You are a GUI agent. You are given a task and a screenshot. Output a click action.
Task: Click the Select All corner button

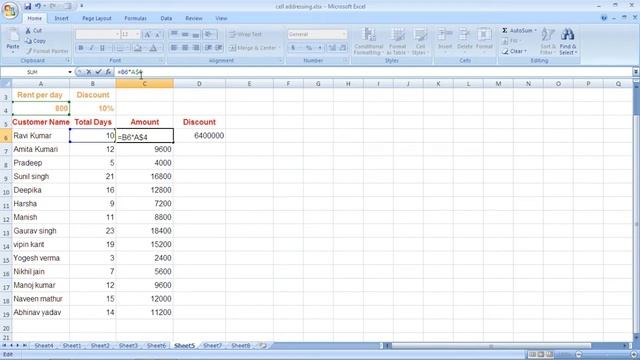(x=6, y=84)
